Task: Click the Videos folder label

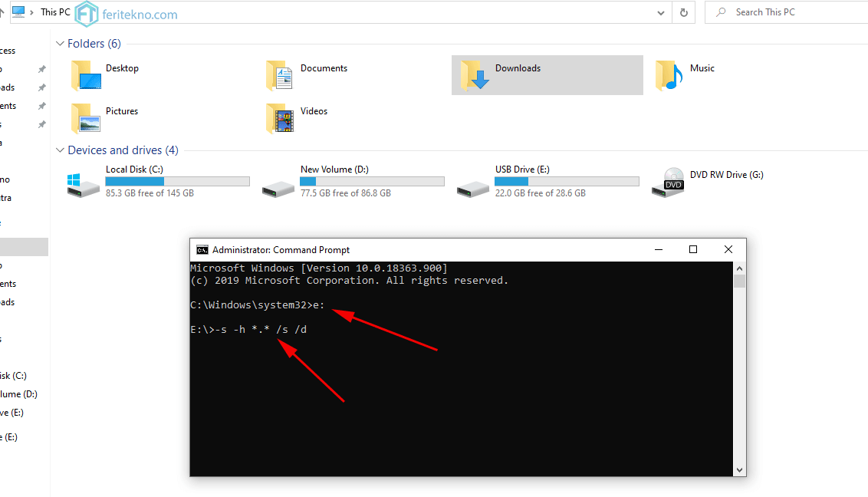Action: 314,110
